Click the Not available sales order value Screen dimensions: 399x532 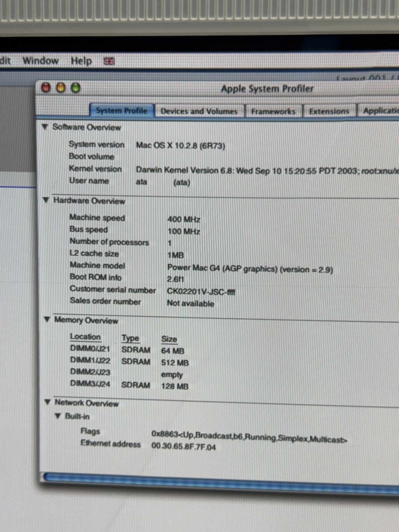191,304
